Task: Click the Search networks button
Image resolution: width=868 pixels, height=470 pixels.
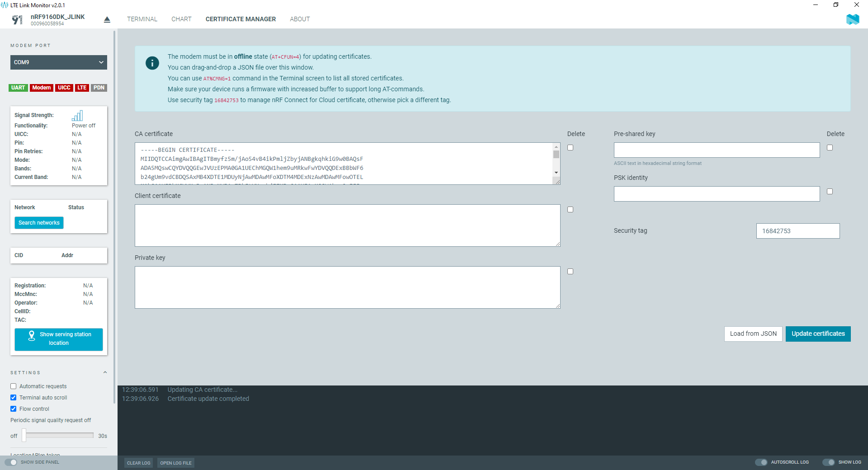Action: pos(39,222)
